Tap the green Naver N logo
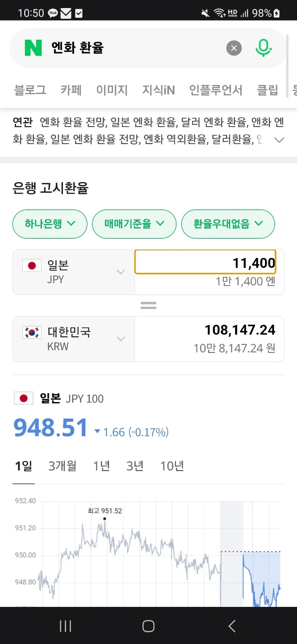Viewport: 297px width, 644px height. (33, 48)
